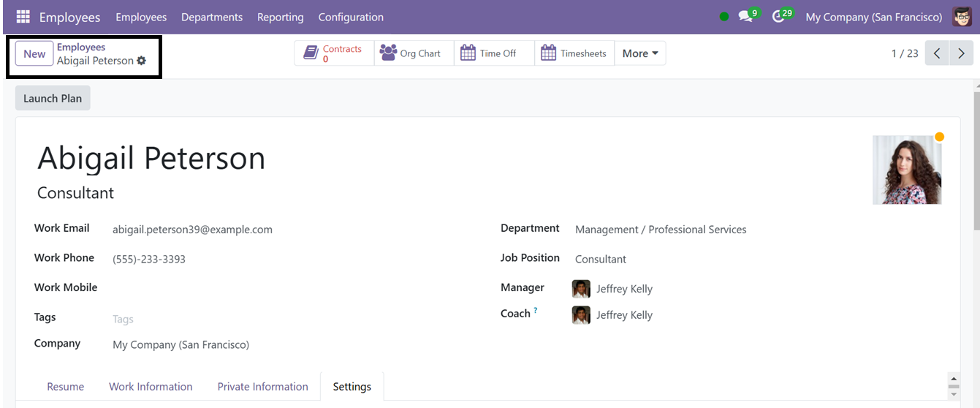Viewport: 980px width, 408px height.
Task: Switch to the Work Information tab
Action: pos(151,387)
